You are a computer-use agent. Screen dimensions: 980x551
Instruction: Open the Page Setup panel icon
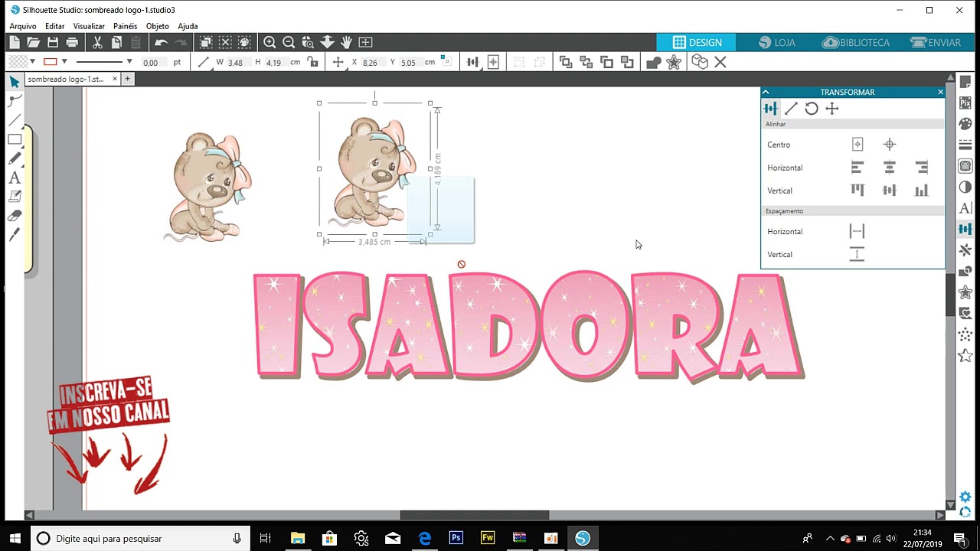(965, 82)
